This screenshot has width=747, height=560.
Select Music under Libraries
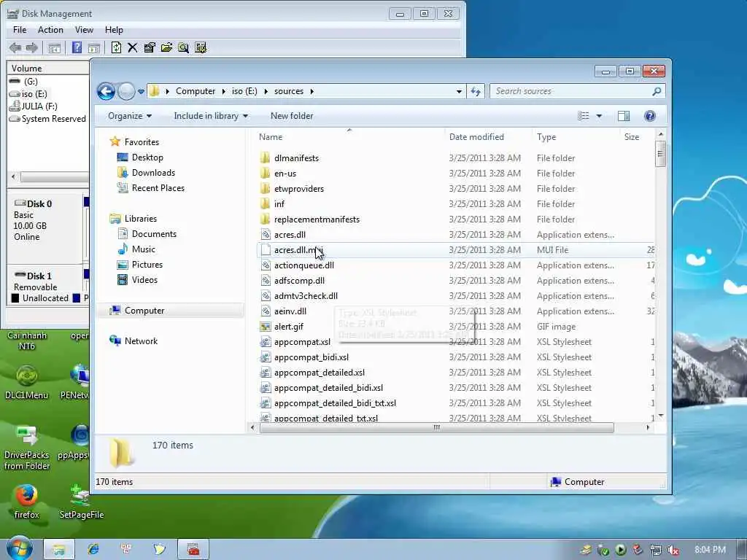(144, 249)
